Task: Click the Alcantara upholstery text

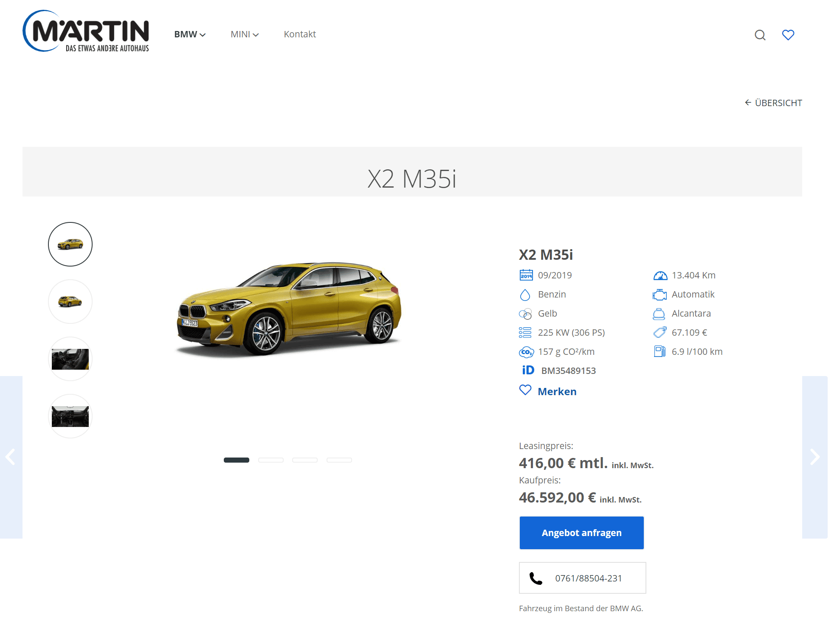Action: pos(691,313)
